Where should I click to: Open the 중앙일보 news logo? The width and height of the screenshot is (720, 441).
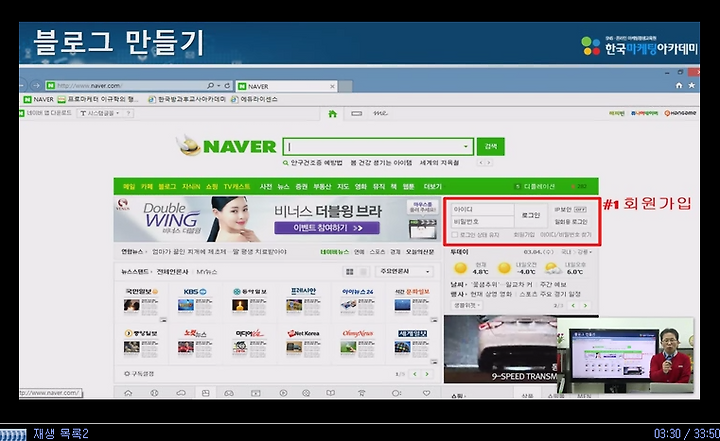[141, 333]
